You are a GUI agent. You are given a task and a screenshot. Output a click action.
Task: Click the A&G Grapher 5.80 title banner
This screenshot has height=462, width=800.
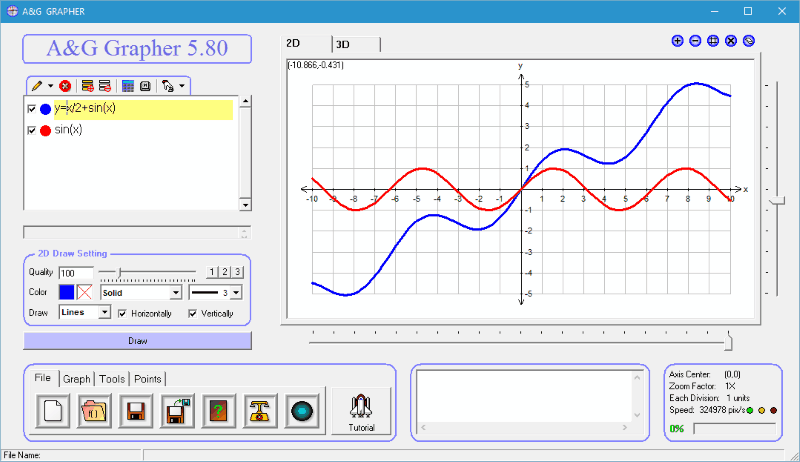pyautogui.click(x=137, y=49)
